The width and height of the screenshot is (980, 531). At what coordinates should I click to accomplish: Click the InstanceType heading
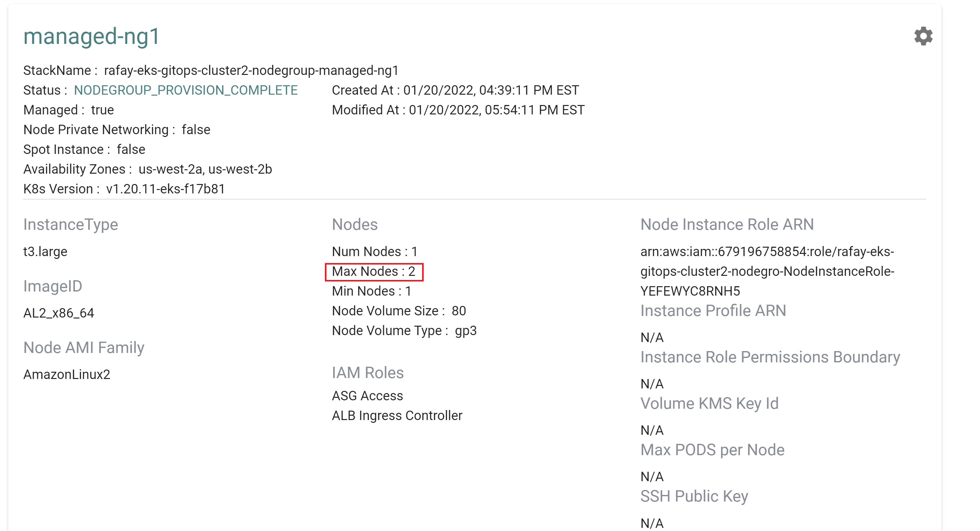tap(71, 224)
